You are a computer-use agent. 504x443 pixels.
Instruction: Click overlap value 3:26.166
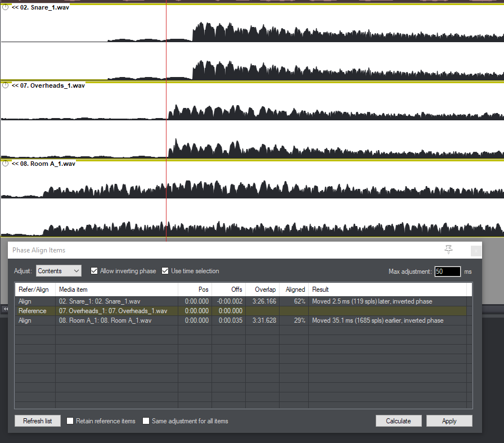[264, 301]
